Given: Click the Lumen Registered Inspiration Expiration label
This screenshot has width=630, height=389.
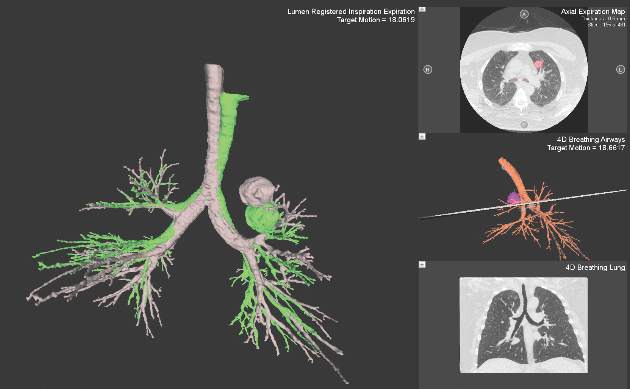Looking at the screenshot, I should (351, 12).
